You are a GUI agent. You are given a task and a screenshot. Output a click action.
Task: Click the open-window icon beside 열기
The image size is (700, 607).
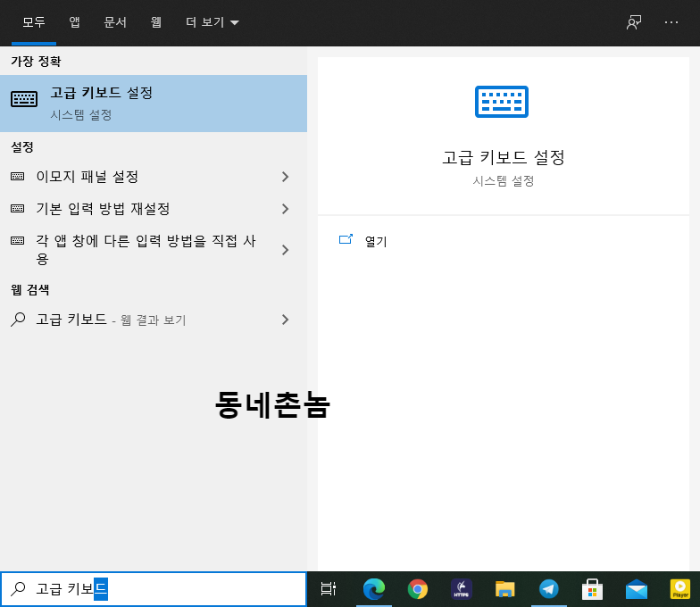346,239
